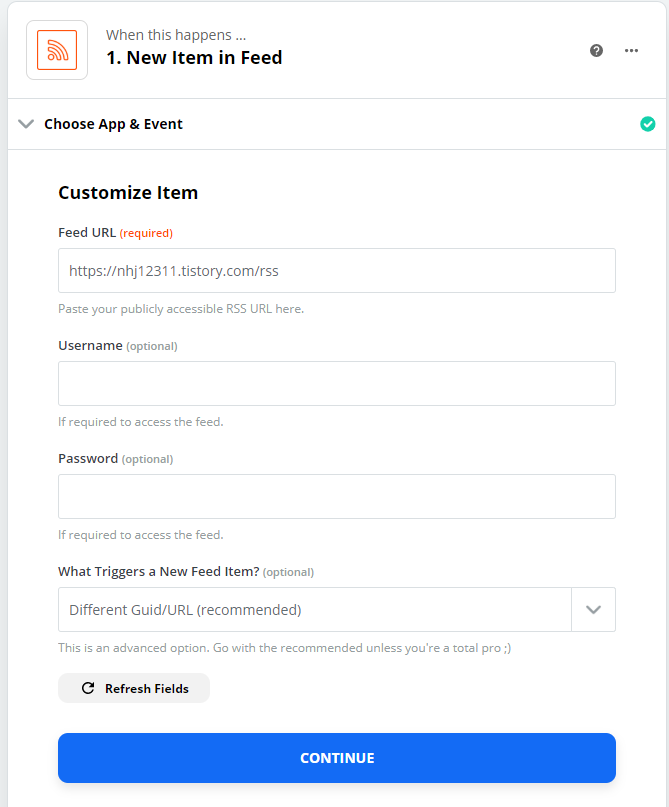This screenshot has height=807, width=669.
Task: Click the orange RSS feed app icon
Action: coord(57,50)
